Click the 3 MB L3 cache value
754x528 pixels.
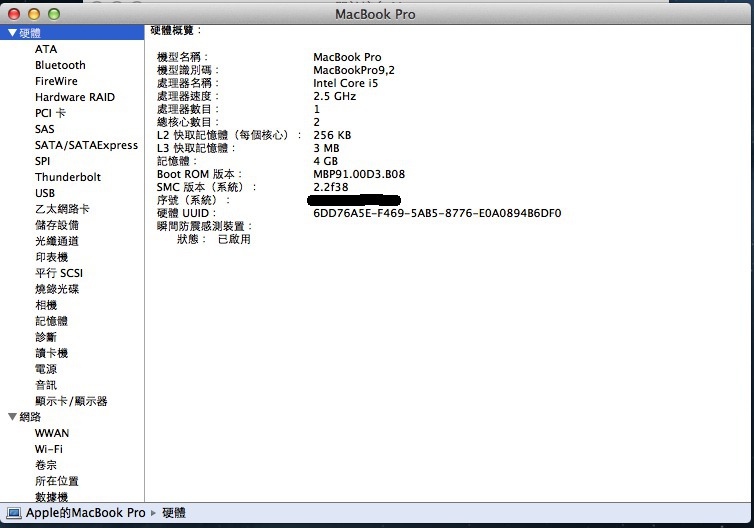[x=327, y=148]
